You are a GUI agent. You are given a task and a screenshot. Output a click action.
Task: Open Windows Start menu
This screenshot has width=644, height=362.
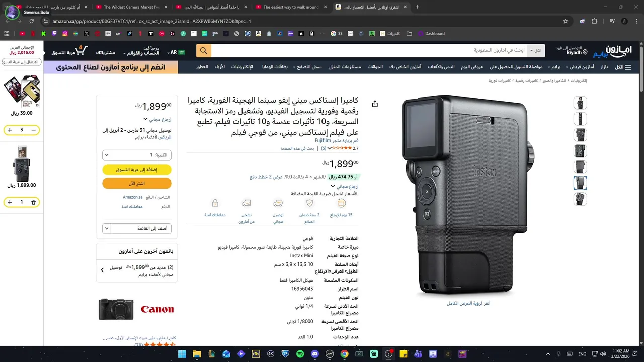(182, 354)
